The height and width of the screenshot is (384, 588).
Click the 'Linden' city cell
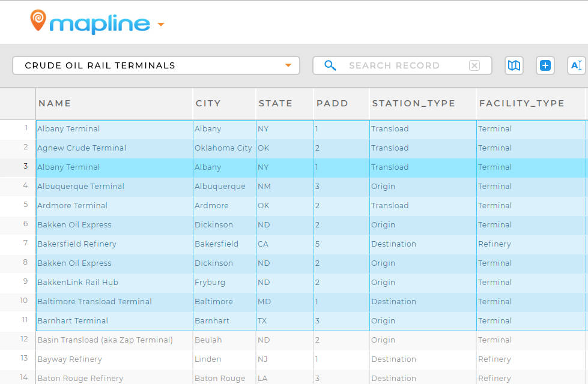pos(224,359)
